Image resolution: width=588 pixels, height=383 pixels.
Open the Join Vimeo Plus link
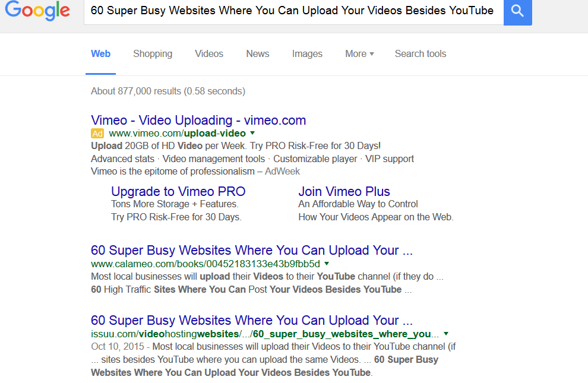click(x=344, y=191)
